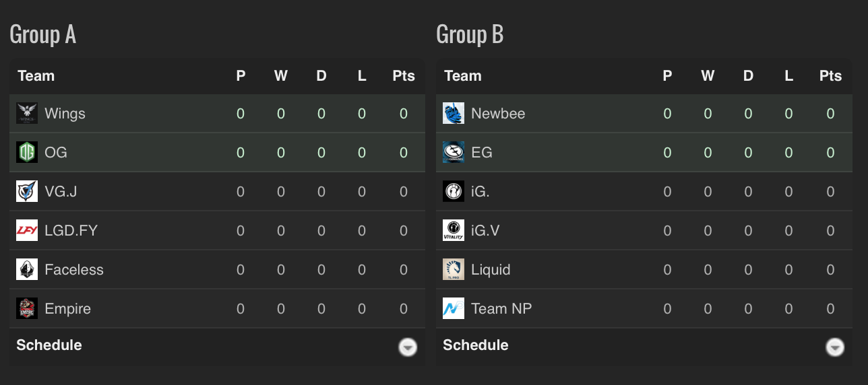
Task: Expand the Group A Schedule arrow
Action: [x=408, y=347]
